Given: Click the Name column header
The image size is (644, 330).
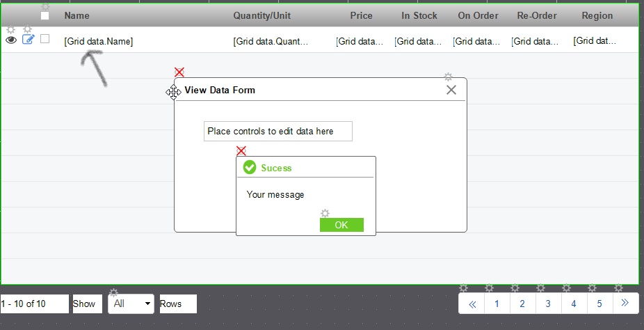Looking at the screenshot, I should click(x=77, y=15).
